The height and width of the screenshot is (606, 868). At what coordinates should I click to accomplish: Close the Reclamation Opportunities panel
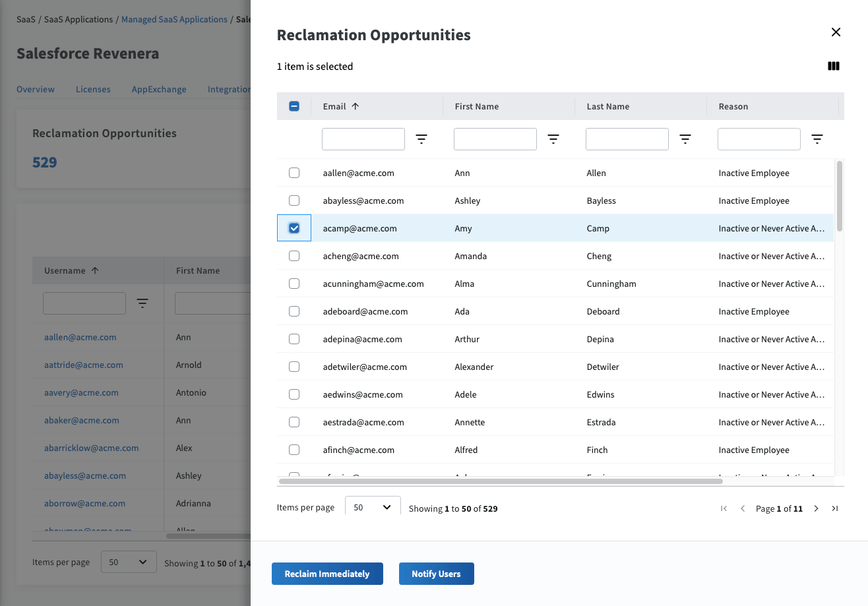coord(836,32)
